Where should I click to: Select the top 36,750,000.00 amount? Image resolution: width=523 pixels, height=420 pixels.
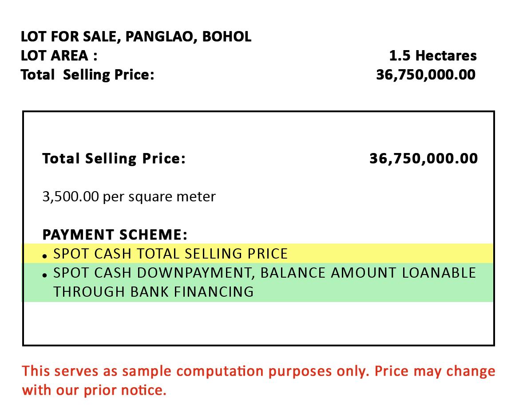point(426,75)
